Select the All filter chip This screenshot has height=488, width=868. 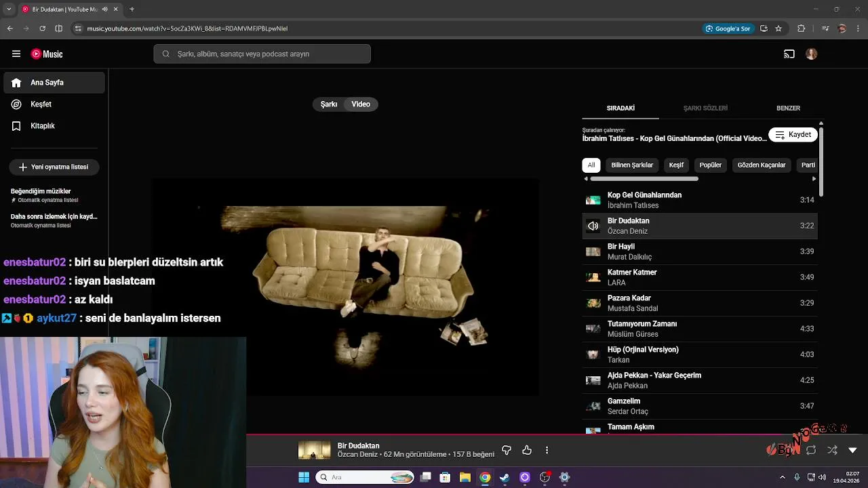[591, 165]
